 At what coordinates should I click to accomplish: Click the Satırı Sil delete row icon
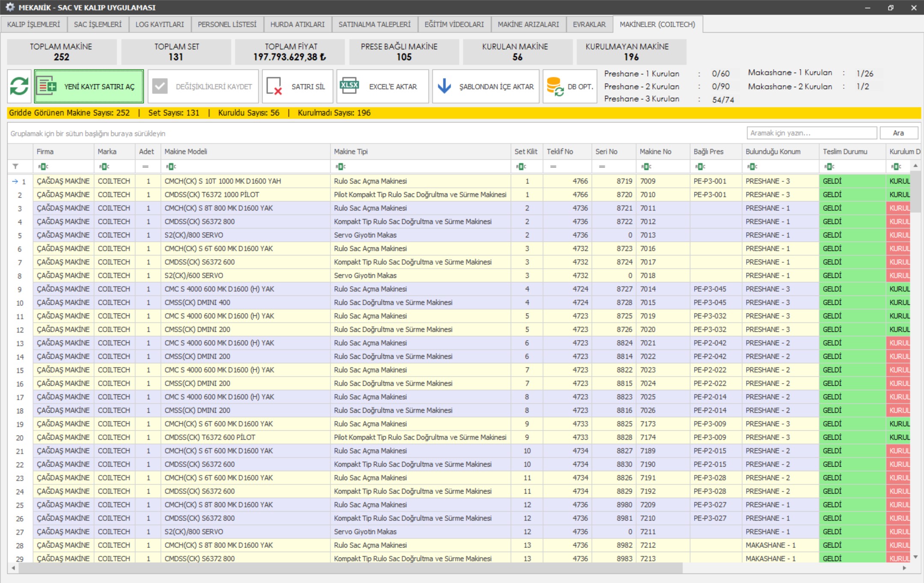(274, 86)
